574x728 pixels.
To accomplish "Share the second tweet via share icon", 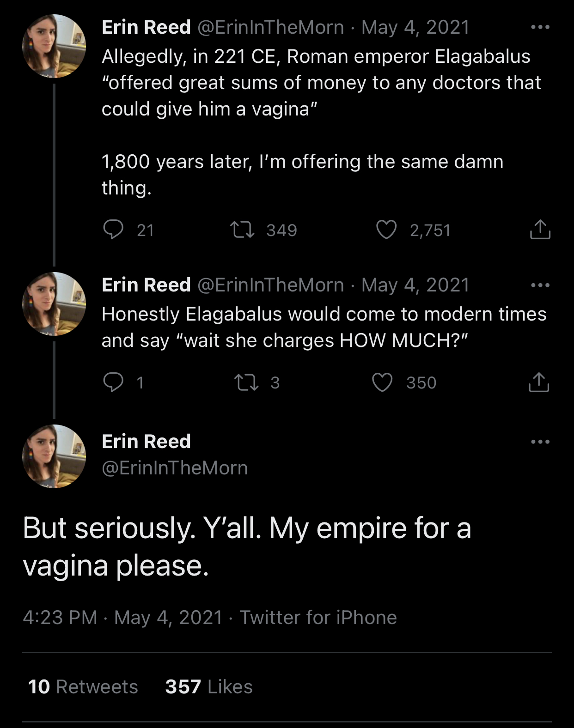I will [x=539, y=382].
